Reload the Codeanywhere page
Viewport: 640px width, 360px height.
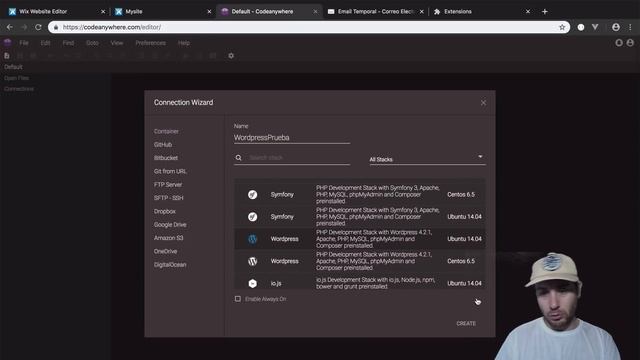tap(38, 27)
